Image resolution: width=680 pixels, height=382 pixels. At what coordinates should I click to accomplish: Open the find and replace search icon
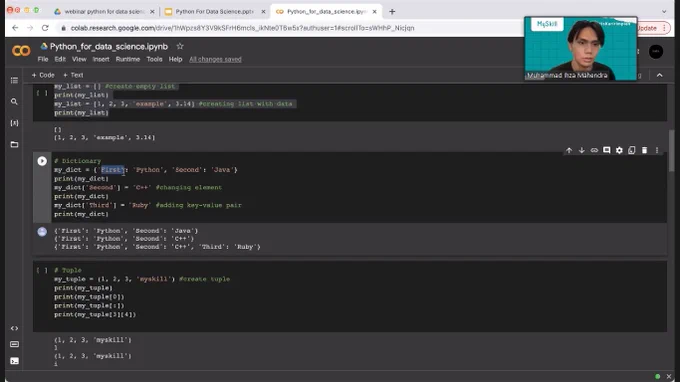[14, 101]
